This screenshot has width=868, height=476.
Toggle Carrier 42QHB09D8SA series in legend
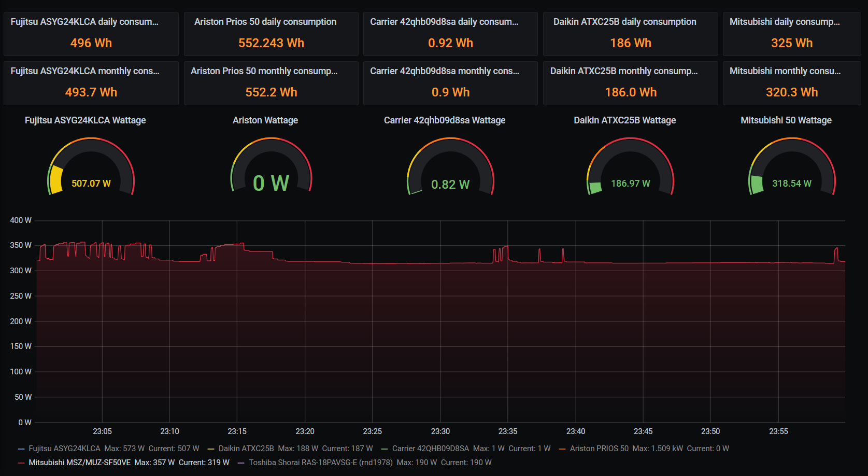pos(431,449)
